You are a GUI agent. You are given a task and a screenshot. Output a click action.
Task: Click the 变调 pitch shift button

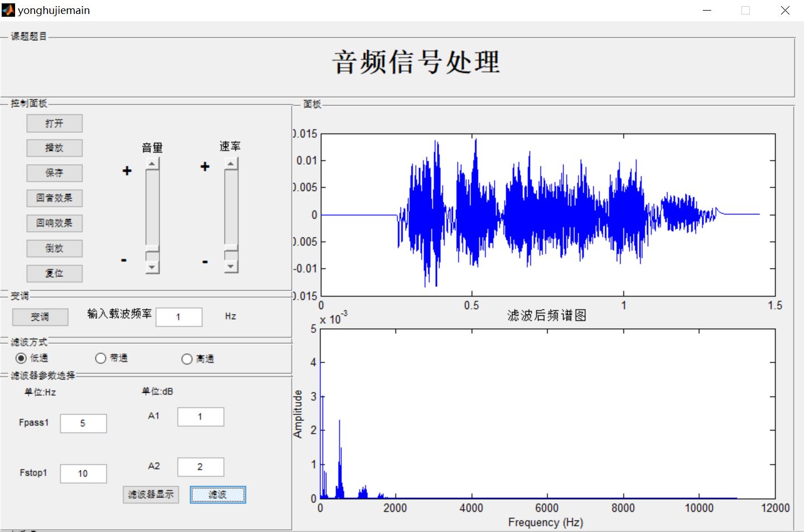pyautogui.click(x=40, y=317)
